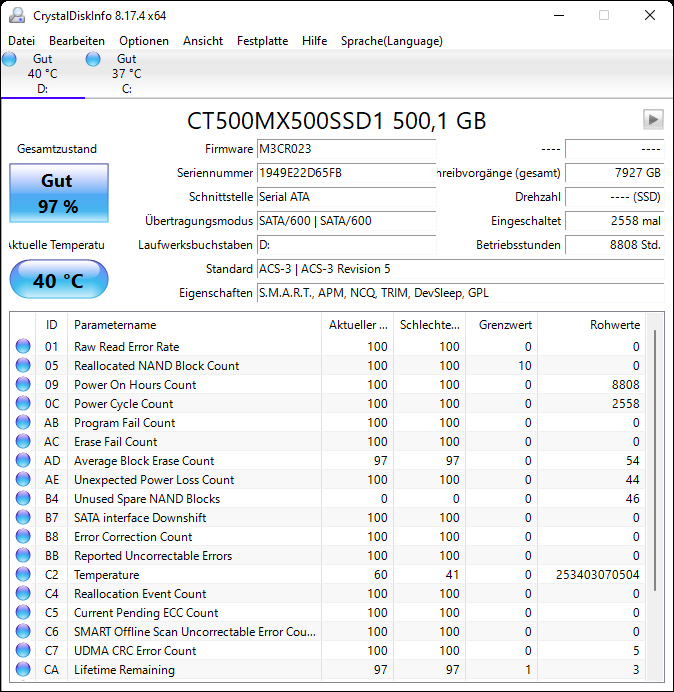The width and height of the screenshot is (674, 692).
Task: Click the Aktueller column header
Action: pyautogui.click(x=358, y=325)
